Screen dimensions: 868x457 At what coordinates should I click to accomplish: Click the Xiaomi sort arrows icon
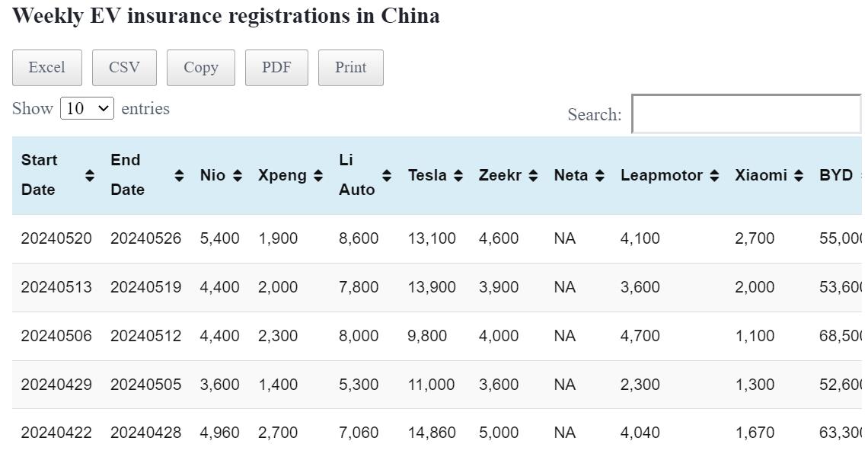(x=799, y=176)
